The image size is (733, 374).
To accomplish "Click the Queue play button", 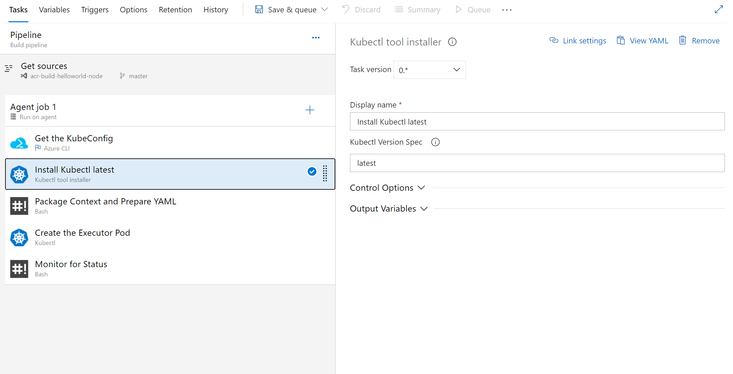I will click(x=473, y=10).
